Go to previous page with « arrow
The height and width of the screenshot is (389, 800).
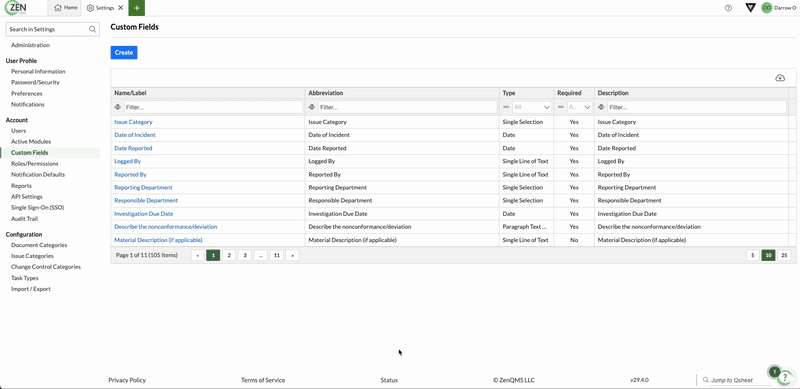tap(197, 255)
